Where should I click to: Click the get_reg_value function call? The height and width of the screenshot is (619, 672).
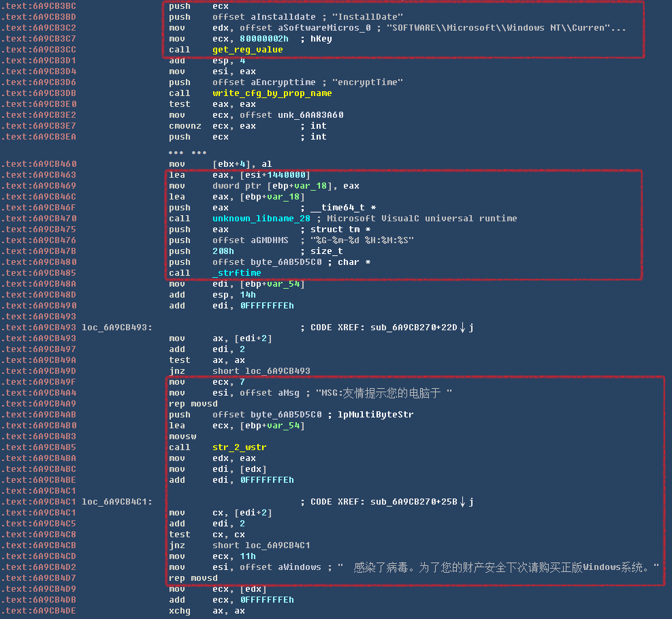tap(247, 50)
